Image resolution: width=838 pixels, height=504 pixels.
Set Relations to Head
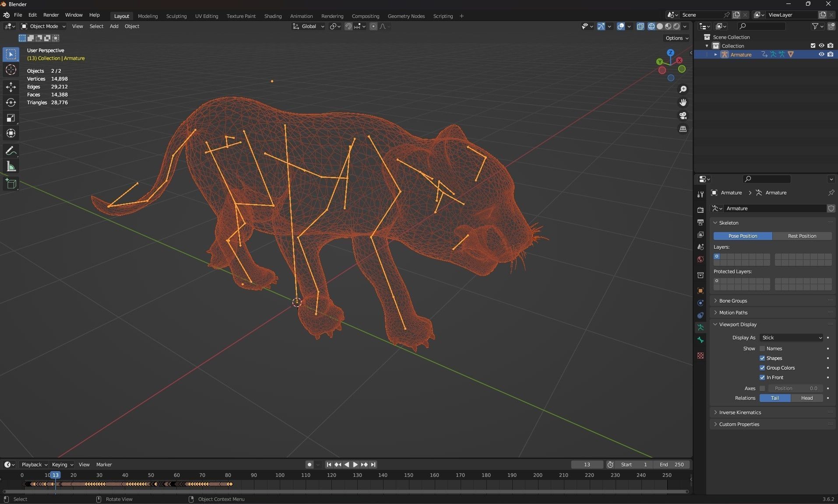tap(807, 398)
